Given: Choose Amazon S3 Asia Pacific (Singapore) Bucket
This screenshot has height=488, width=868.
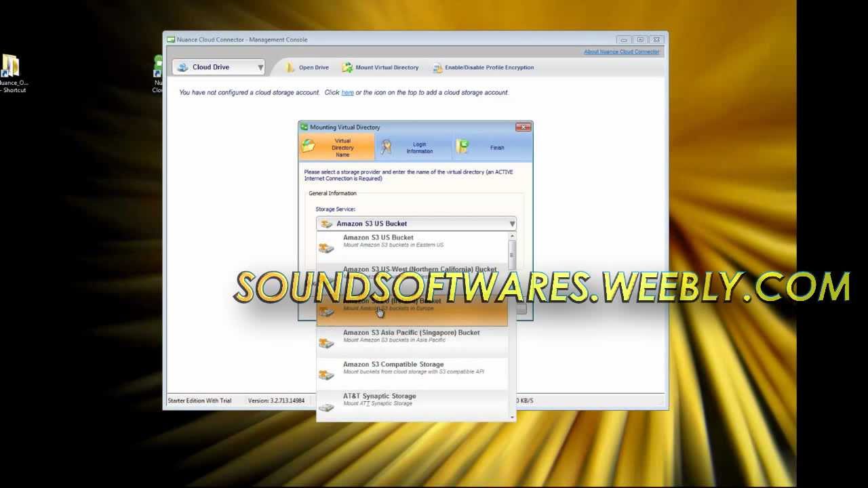Looking at the screenshot, I should coord(412,342).
